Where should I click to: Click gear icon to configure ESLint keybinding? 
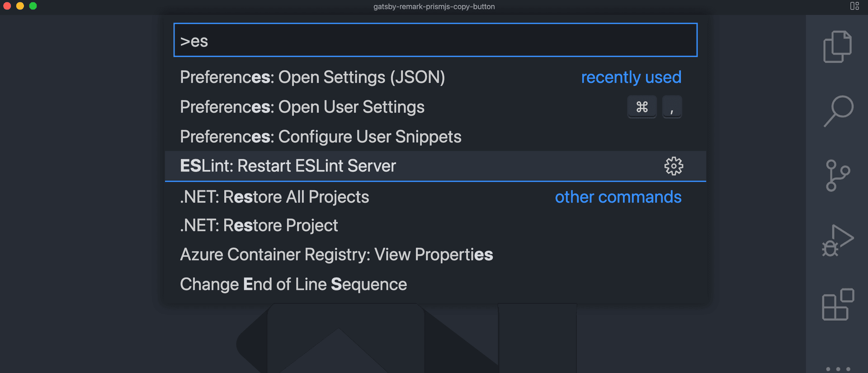click(673, 166)
